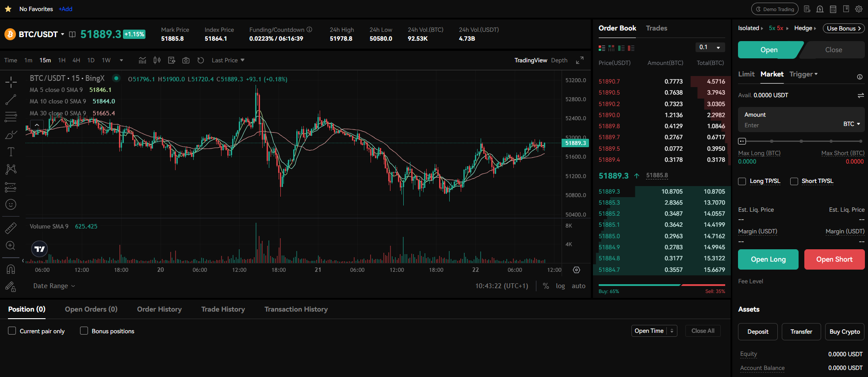Activate the zoom in tool
This screenshot has height=377, width=868.
pyautogui.click(x=11, y=246)
